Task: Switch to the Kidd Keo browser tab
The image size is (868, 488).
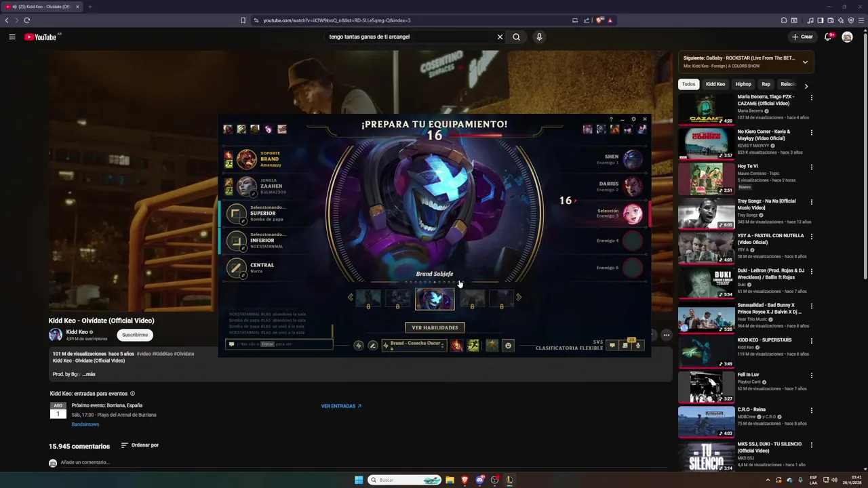Action: coord(42,7)
